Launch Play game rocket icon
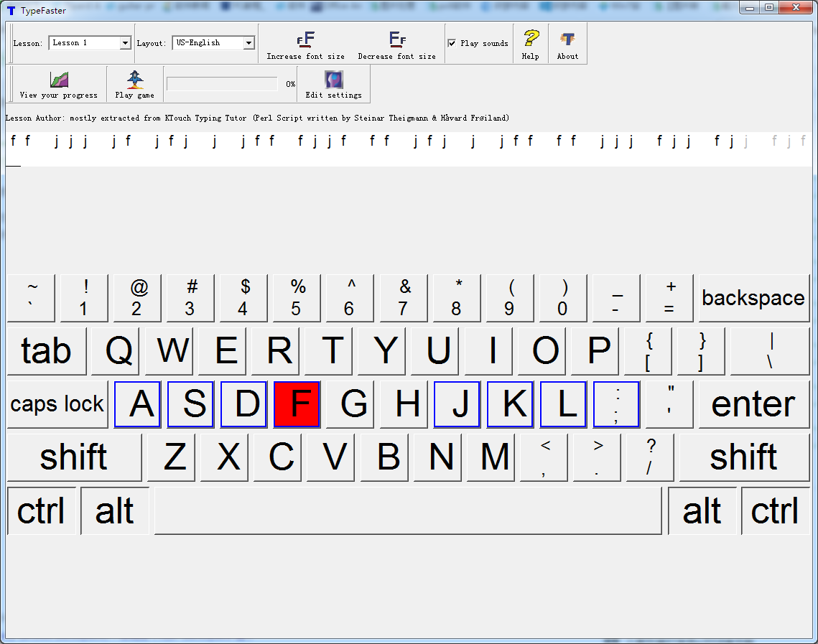The width and height of the screenshot is (818, 644). (134, 79)
